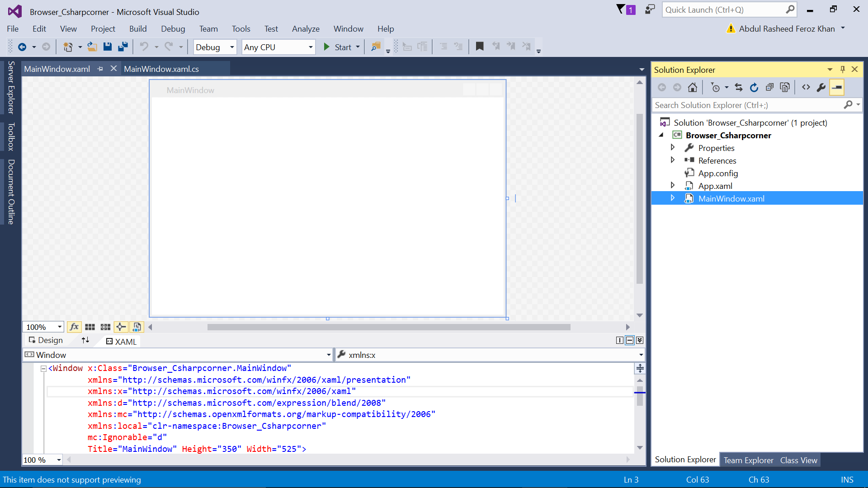The height and width of the screenshot is (488, 868).
Task: Click the Start debugging button
Action: coord(337,47)
